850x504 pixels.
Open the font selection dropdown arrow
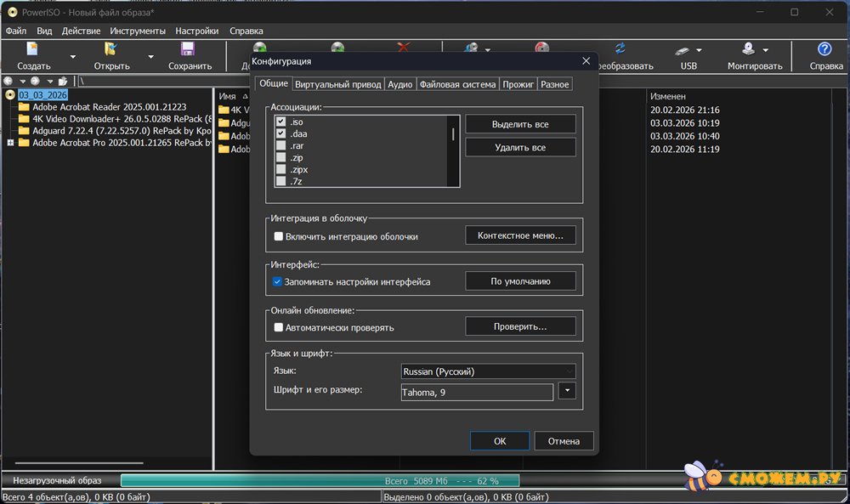coord(568,392)
